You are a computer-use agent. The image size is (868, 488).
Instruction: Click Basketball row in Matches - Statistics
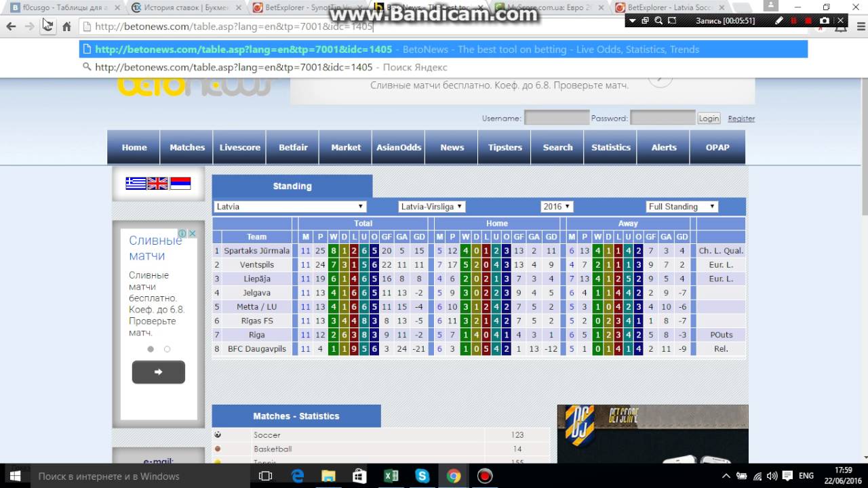coord(381,449)
